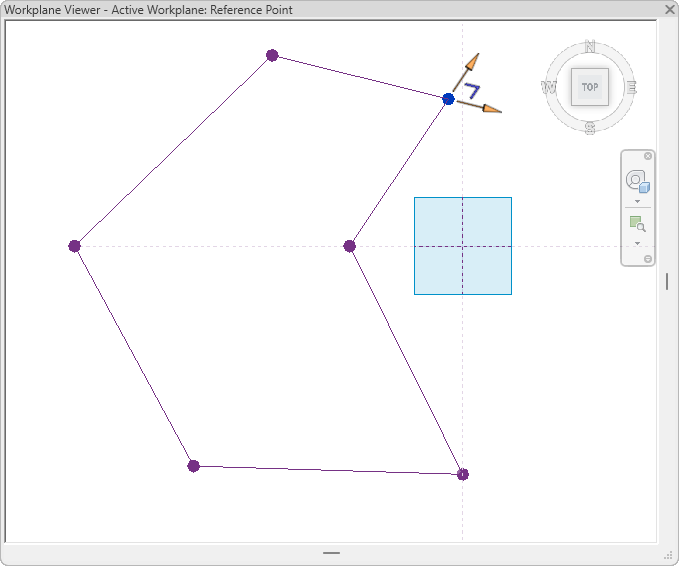The height and width of the screenshot is (566, 679).
Task: Click the 'Workplane Viewer - Active Workplane: Reference Point' title
Action: (149, 10)
